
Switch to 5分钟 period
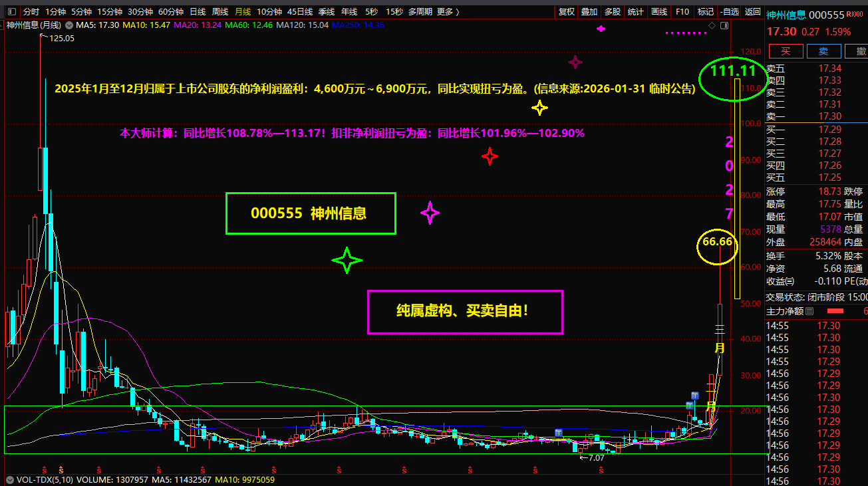tap(81, 12)
